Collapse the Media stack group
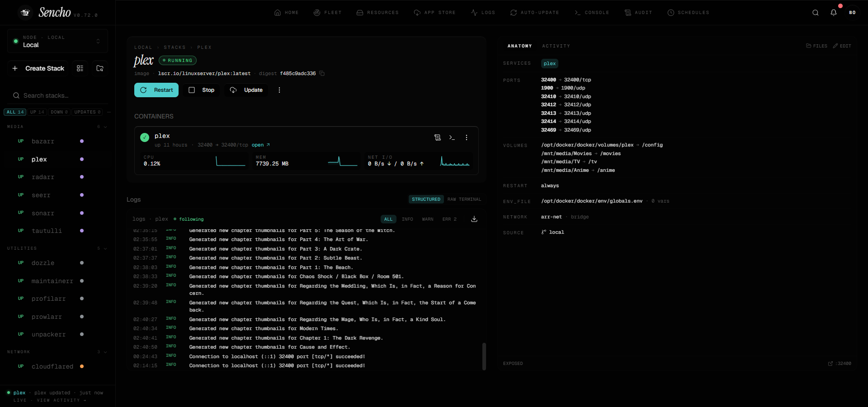 [x=57, y=127]
